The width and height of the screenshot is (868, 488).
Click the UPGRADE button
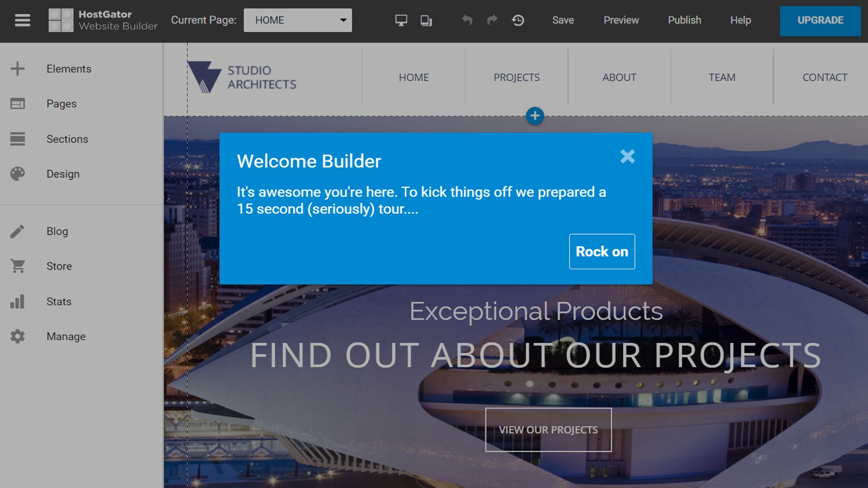(x=821, y=20)
